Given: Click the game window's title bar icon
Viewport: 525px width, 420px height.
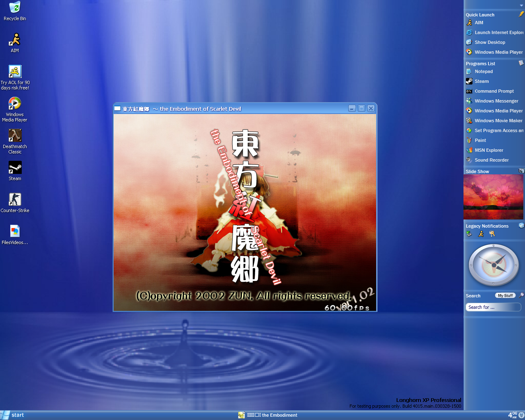Looking at the screenshot, I should 117,109.
